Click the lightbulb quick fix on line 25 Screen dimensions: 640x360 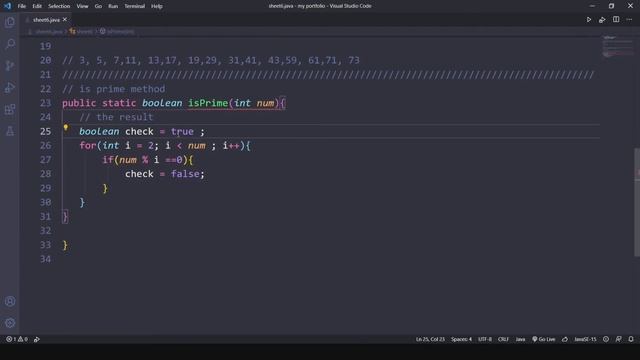pyautogui.click(x=65, y=127)
